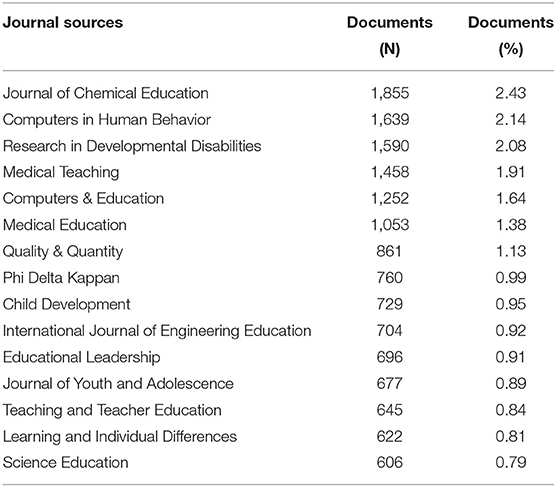Click Quality & Quantity journal entry
Viewport: 556px width, 487px height.
coord(63,251)
